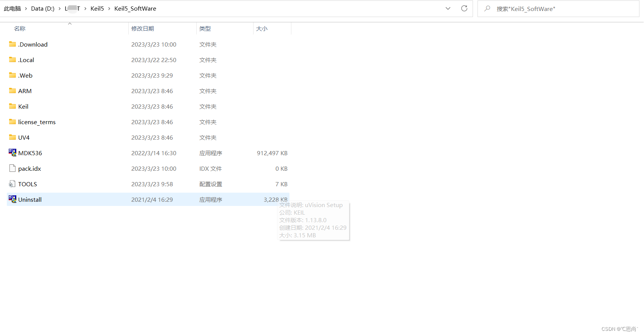Select the Keil folder icon
644x335 pixels.
click(12, 106)
